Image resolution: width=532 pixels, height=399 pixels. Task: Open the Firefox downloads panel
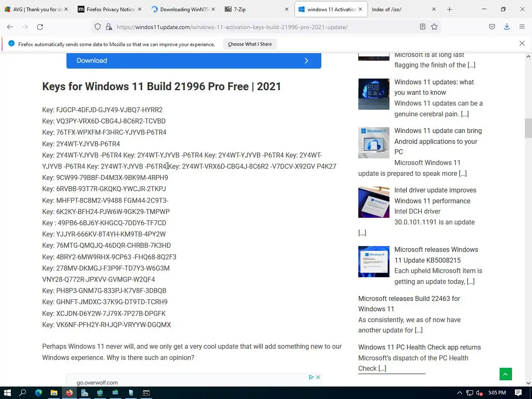pyautogui.click(x=507, y=27)
